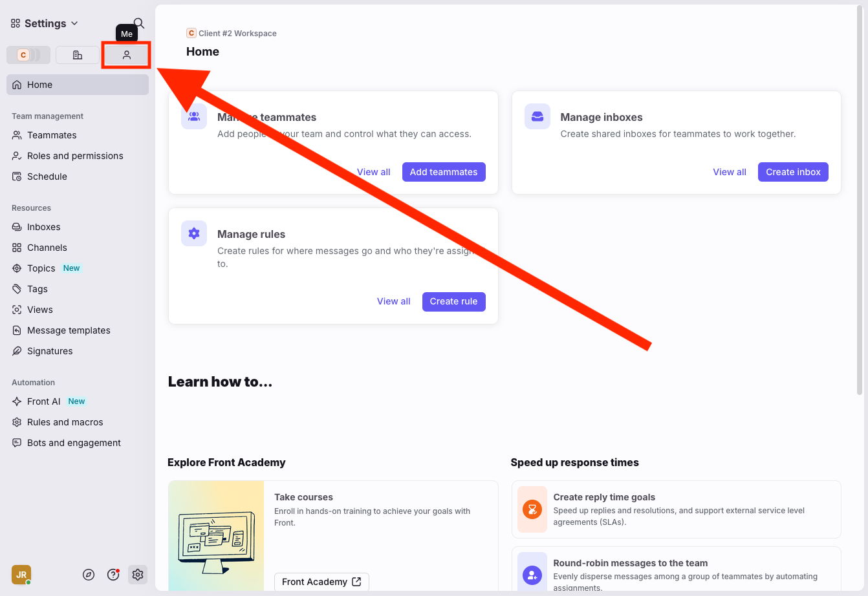Click View all under Manage inboxes

pos(730,172)
